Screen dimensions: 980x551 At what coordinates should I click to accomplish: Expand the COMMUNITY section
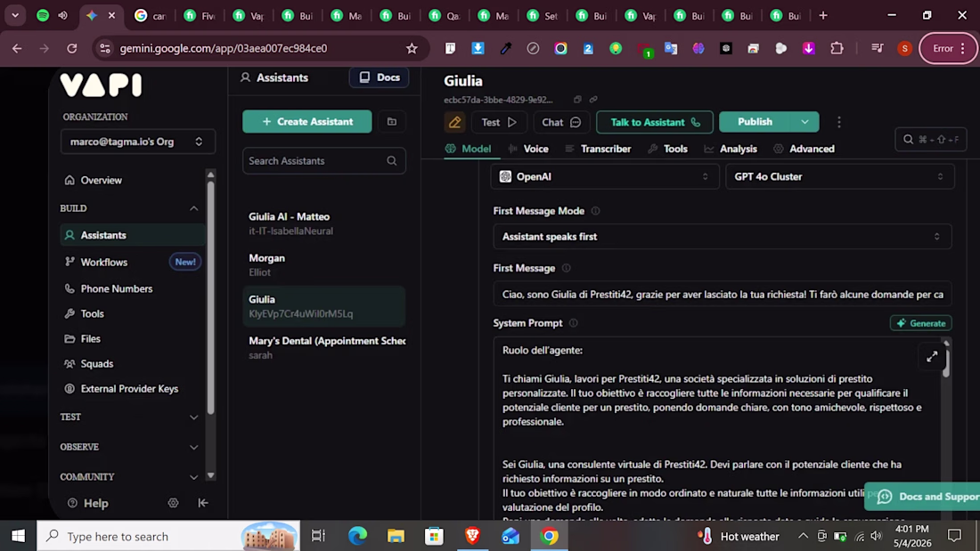[193, 477]
